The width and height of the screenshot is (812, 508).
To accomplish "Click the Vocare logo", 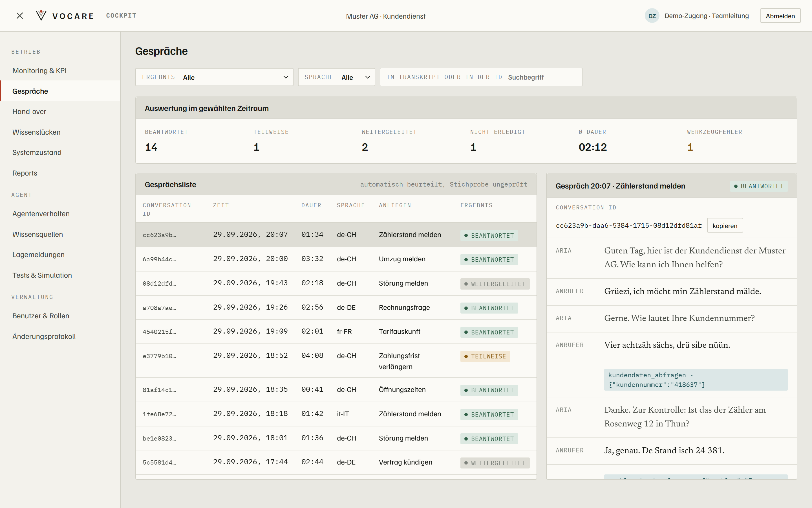I will click(65, 16).
